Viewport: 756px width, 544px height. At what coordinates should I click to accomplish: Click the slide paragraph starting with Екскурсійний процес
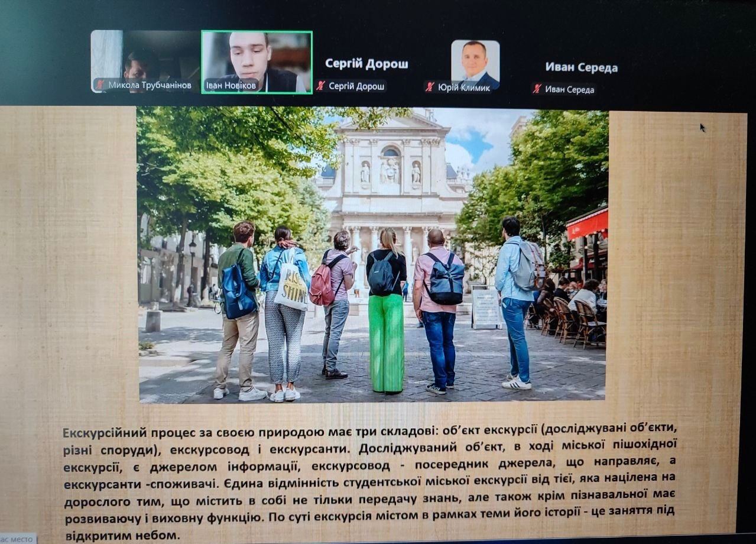pyautogui.click(x=369, y=480)
